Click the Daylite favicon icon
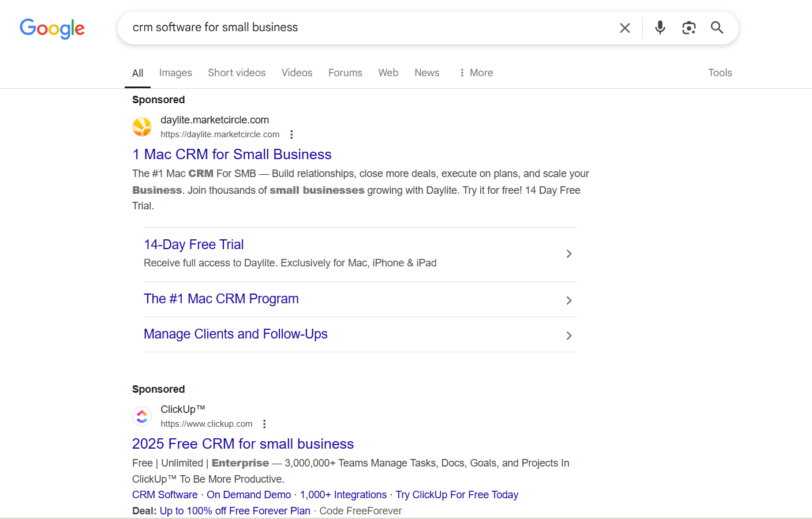The width and height of the screenshot is (812, 519). pyautogui.click(x=142, y=127)
